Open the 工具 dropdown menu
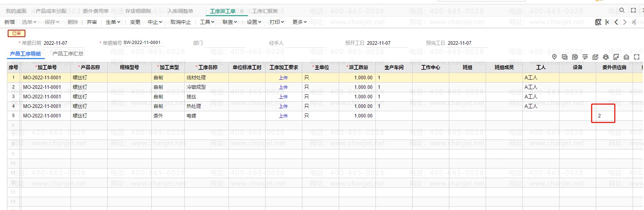Viewport: 644px width, 210px height. click(x=207, y=22)
